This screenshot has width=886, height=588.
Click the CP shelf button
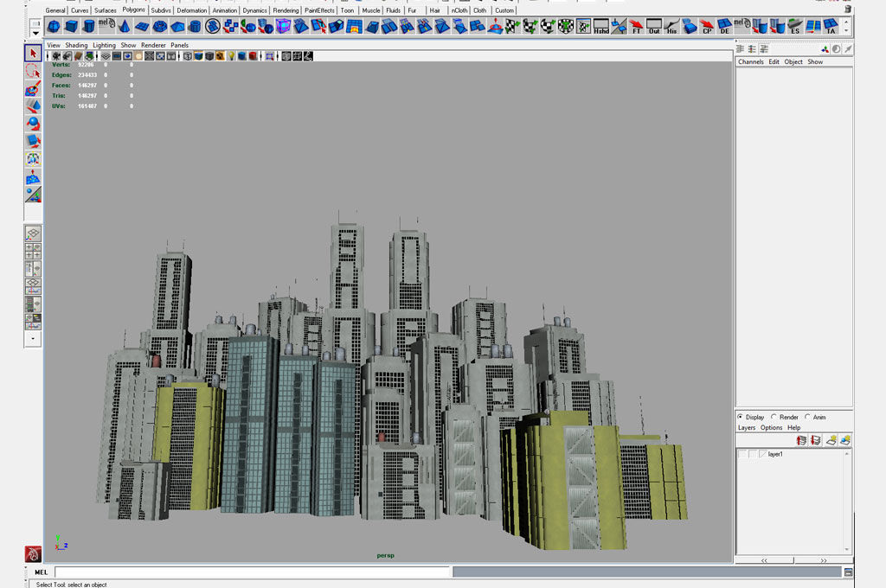(x=707, y=26)
